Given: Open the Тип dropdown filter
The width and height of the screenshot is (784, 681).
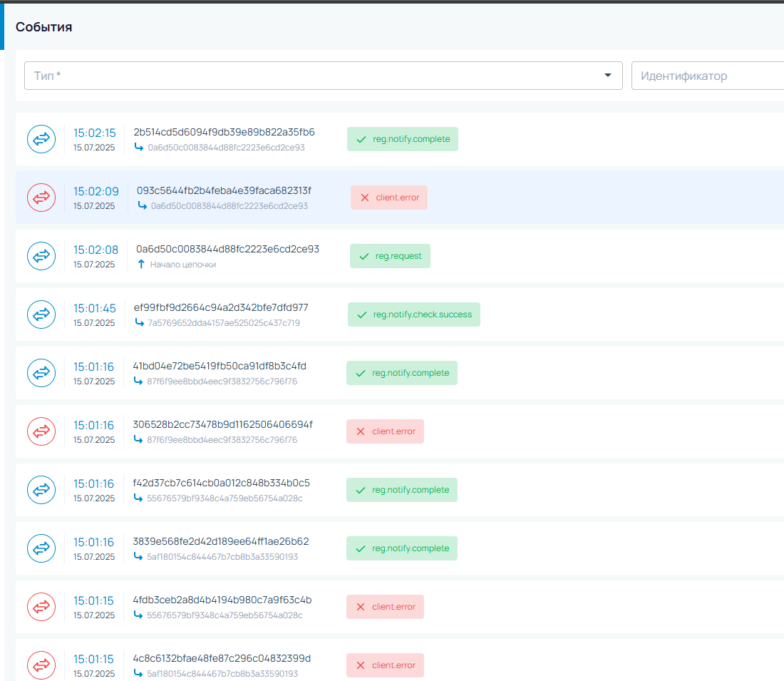Looking at the screenshot, I should 324,76.
